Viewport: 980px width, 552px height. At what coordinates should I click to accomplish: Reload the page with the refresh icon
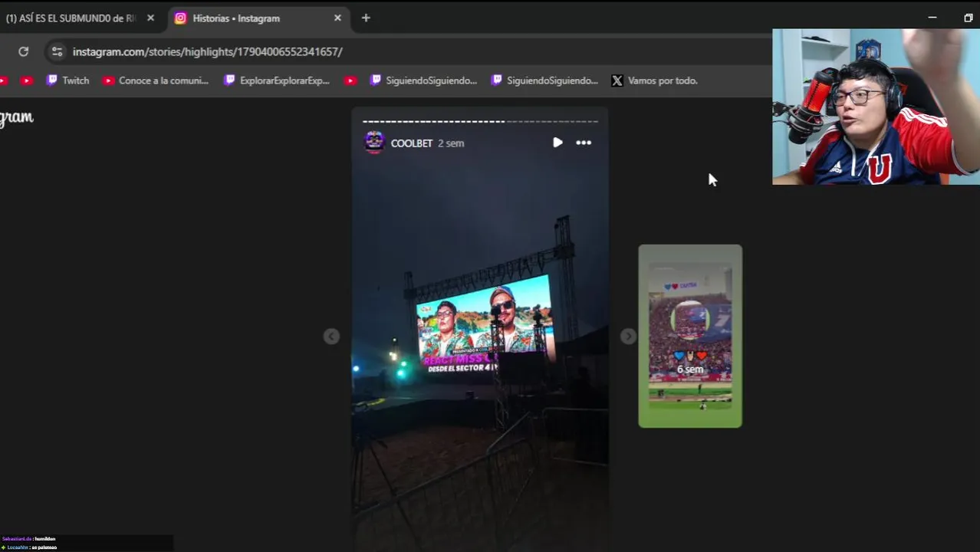[x=24, y=51]
